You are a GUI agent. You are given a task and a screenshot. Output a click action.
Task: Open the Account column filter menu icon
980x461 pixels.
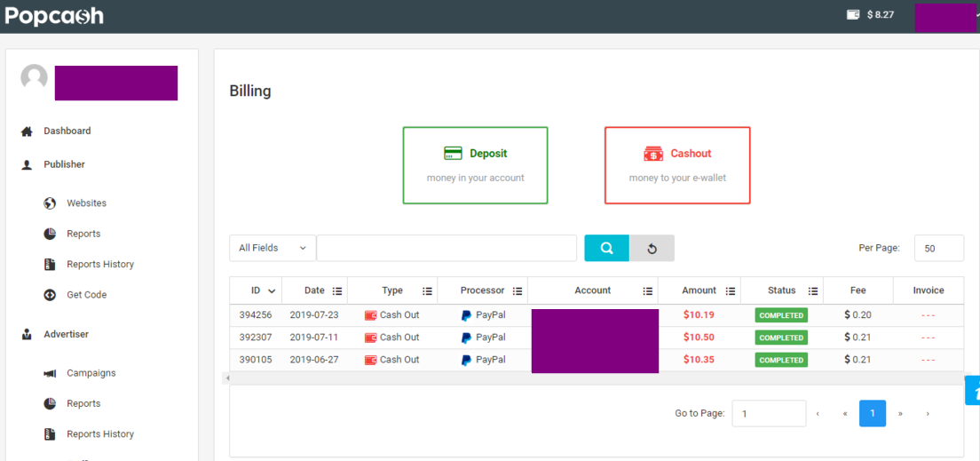(x=648, y=290)
